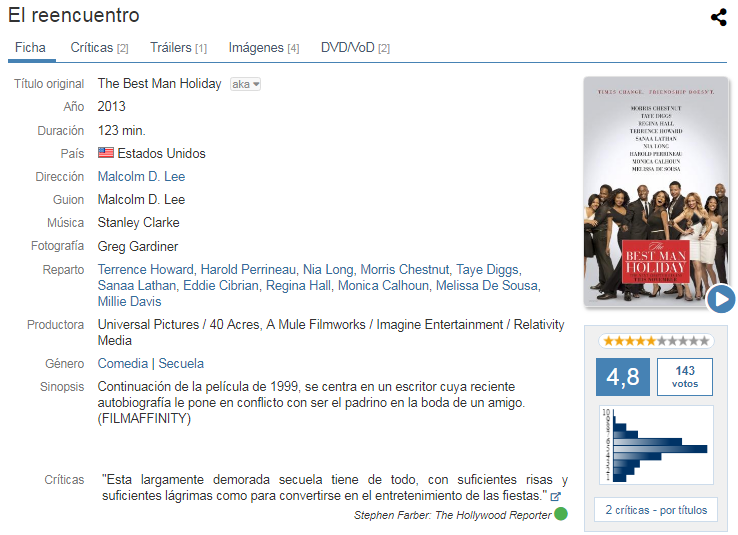
Task: Click the Secuela genre link
Action: pos(181,363)
